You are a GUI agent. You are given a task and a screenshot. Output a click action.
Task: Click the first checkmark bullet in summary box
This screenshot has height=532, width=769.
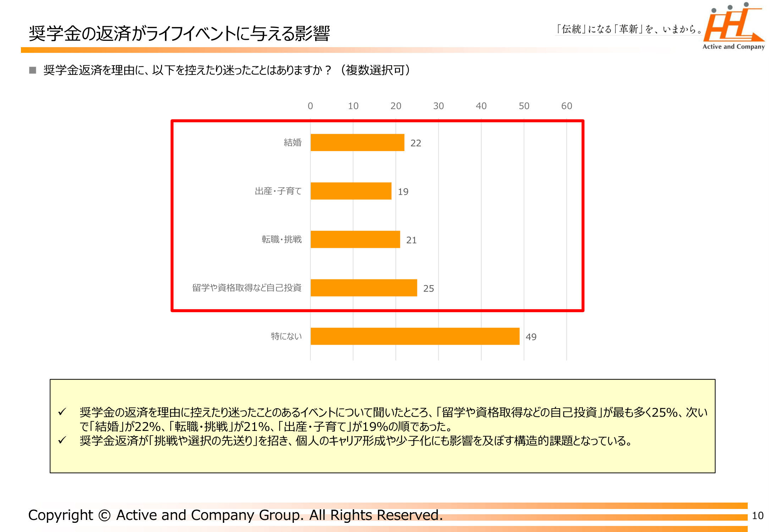point(62,412)
